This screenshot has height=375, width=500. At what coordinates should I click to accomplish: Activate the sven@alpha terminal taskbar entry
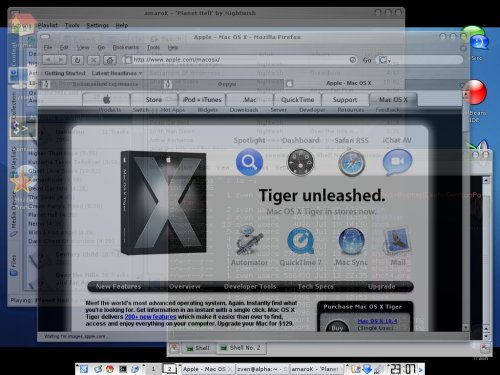click(262, 369)
